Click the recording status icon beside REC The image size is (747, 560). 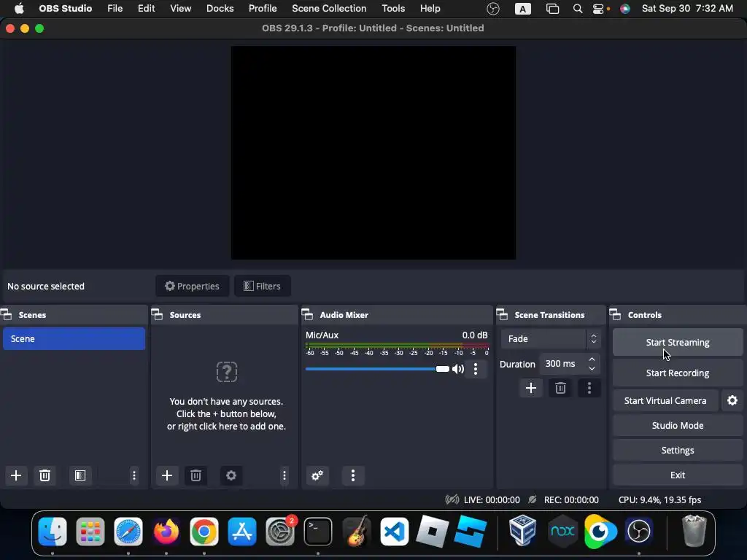click(x=532, y=499)
